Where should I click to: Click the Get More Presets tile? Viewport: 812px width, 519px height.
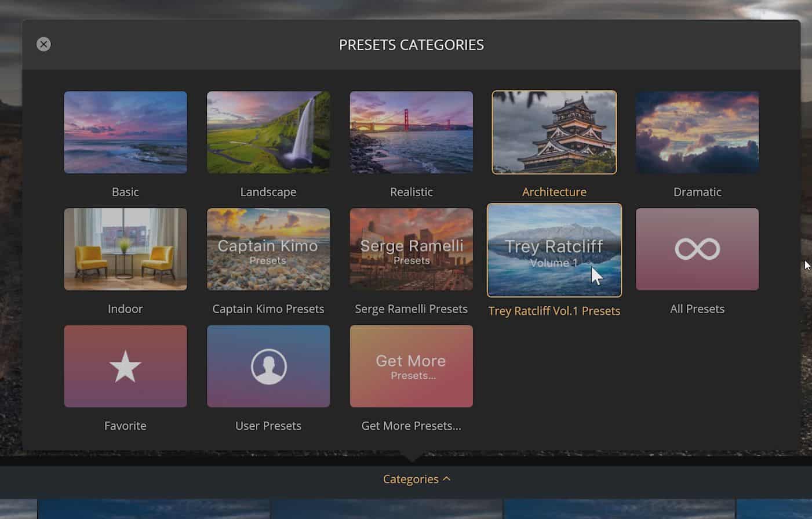pyautogui.click(x=411, y=366)
